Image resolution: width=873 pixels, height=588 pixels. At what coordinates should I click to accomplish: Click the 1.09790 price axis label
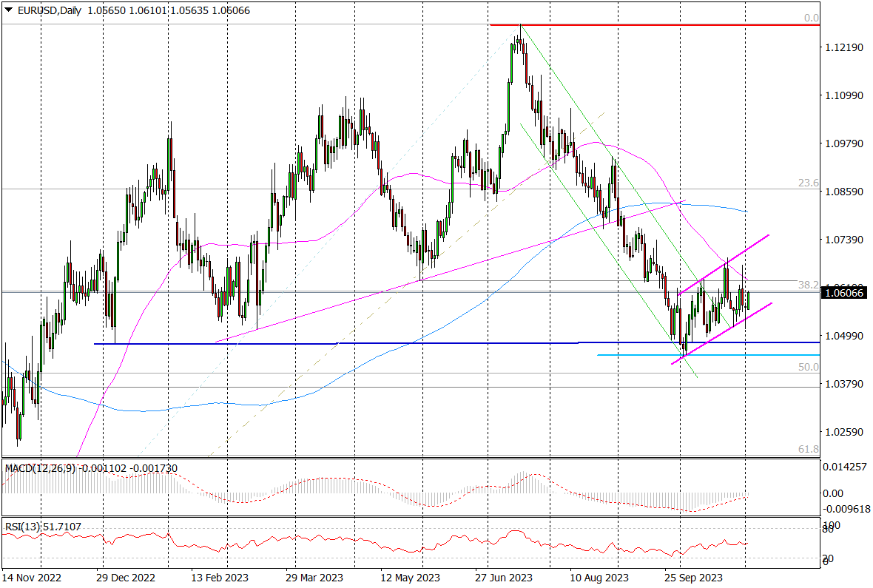point(844,143)
